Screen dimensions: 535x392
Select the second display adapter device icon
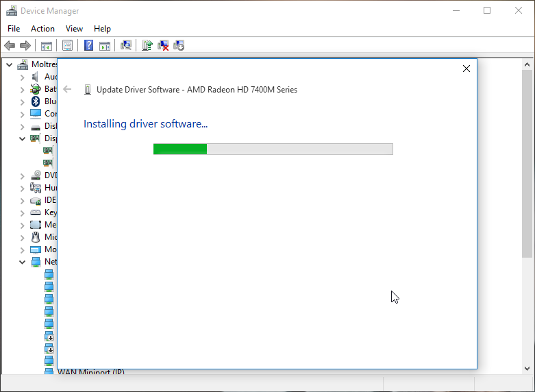point(48,163)
